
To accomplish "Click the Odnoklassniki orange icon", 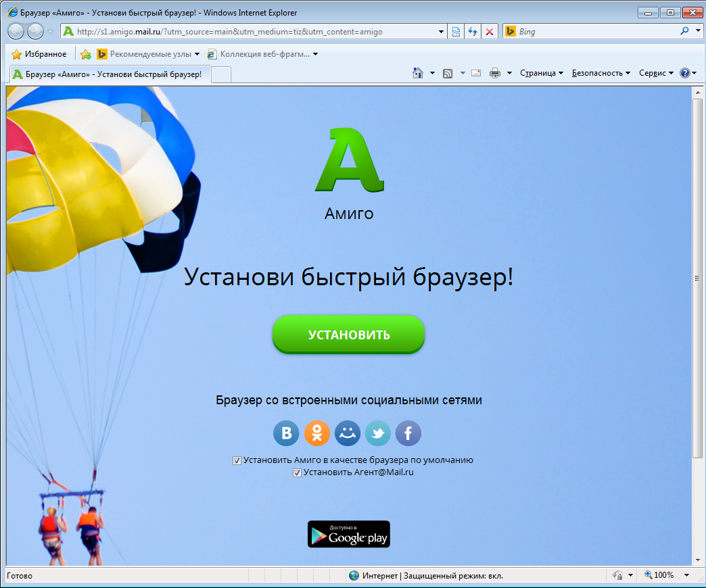I will point(317,433).
